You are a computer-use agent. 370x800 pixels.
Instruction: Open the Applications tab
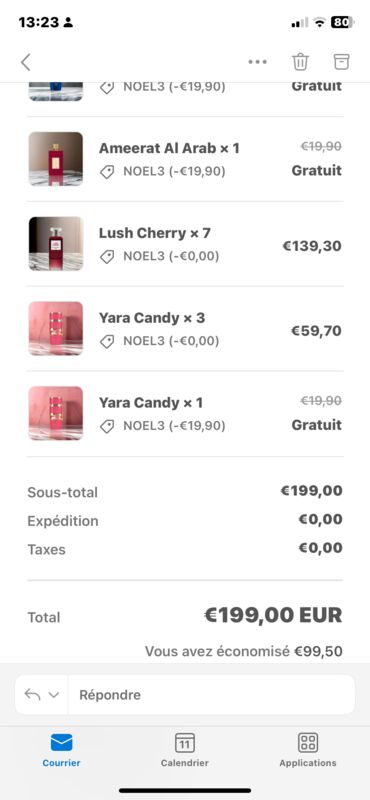pyautogui.click(x=308, y=749)
